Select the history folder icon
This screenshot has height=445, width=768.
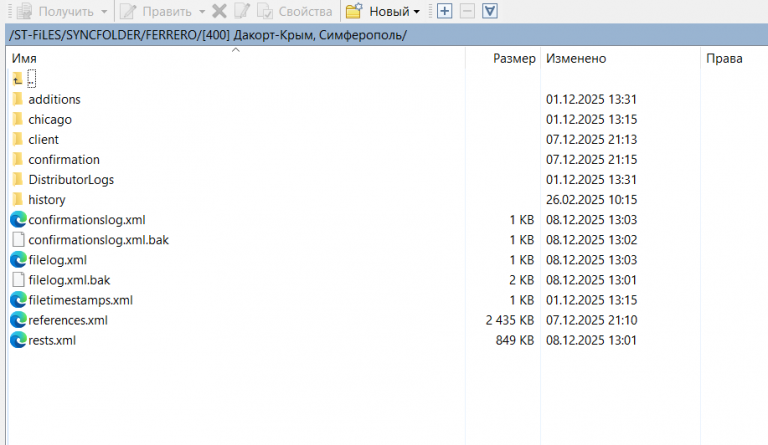(18, 199)
